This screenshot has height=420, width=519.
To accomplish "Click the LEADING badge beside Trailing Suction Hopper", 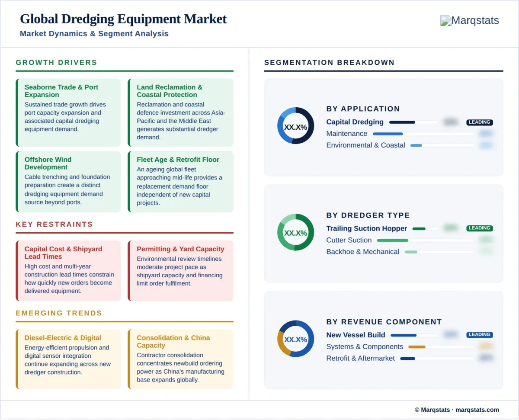I will (479, 228).
